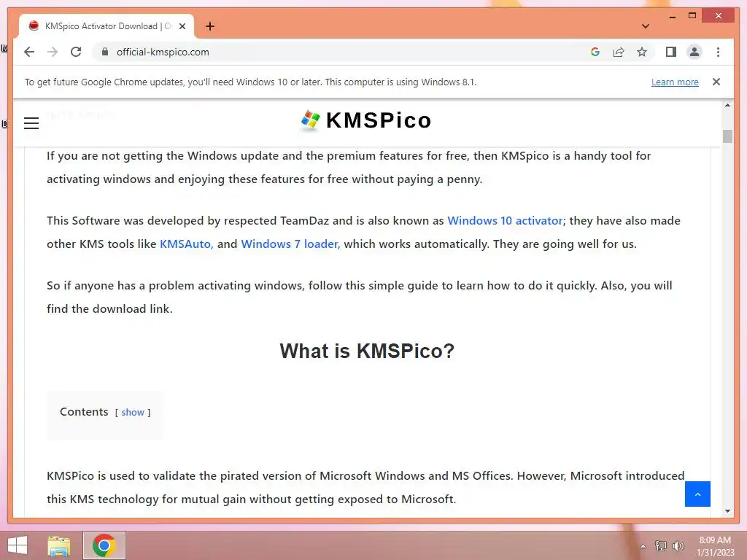Viewport: 747px width, 560px height.
Task: Click the KMSPico site logo
Action: click(366, 120)
